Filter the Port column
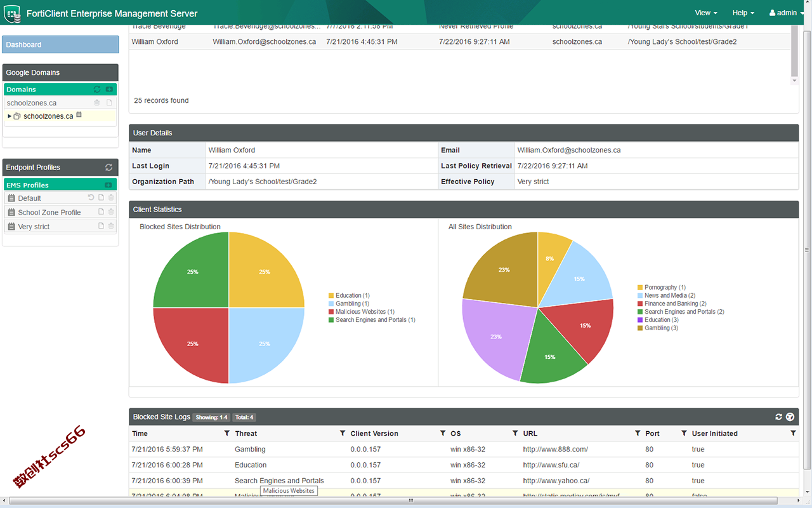This screenshot has width=812, height=508. [684, 433]
